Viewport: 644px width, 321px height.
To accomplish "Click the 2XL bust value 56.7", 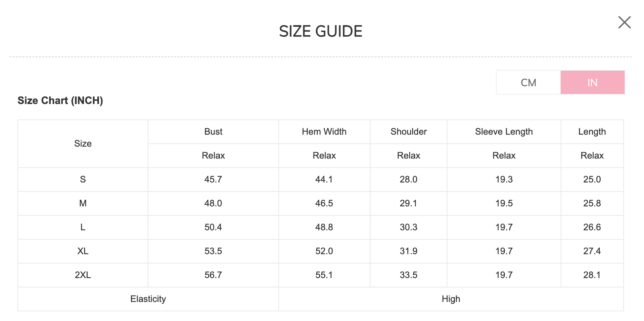I will pos(213,275).
